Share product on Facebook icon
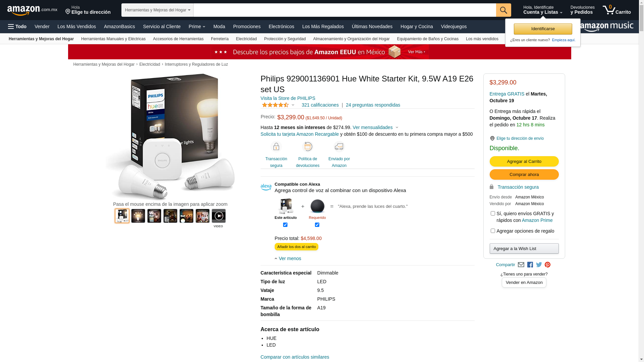This screenshot has height=362, width=644. pos(530,265)
